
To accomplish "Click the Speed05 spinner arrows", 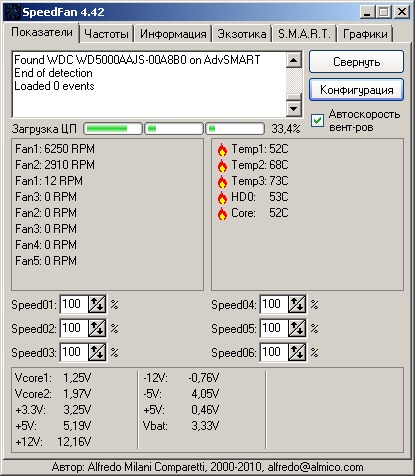I will click(297, 328).
